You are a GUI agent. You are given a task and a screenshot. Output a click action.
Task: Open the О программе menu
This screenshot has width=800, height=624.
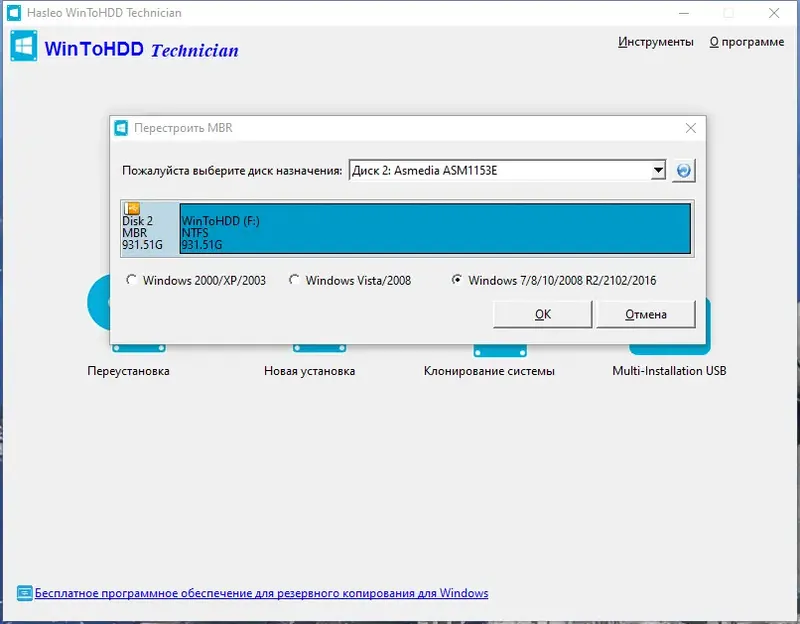746,42
